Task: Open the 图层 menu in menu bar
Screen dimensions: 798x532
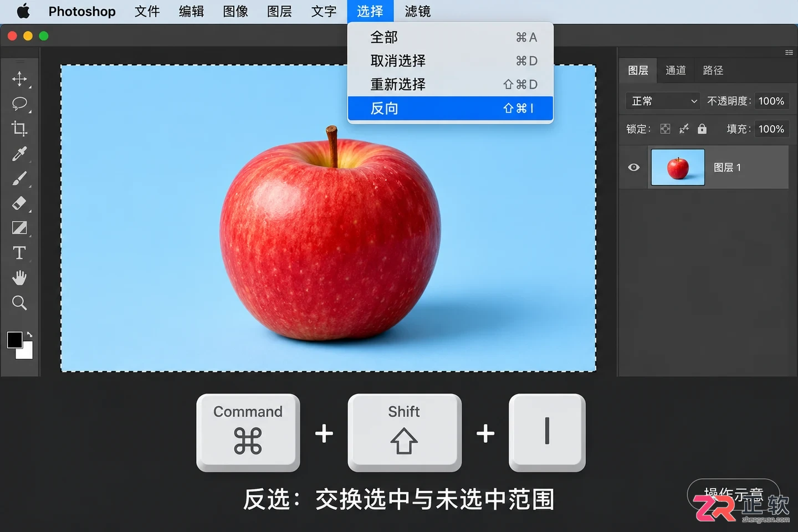Action: 279,11
